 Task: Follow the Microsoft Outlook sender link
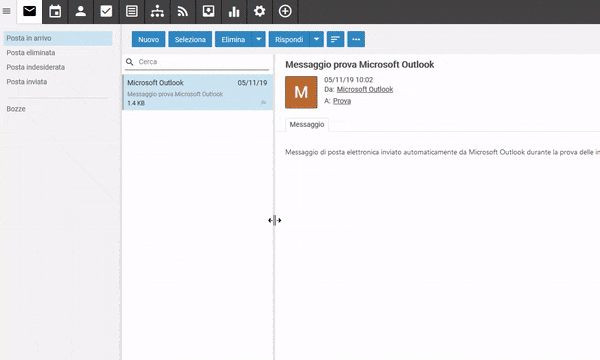tap(365, 89)
